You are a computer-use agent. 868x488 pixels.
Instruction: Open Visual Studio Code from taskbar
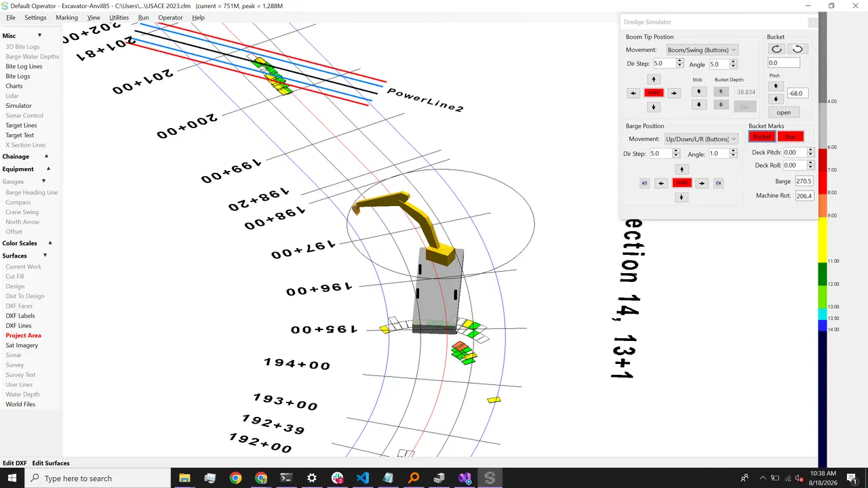[362, 478]
